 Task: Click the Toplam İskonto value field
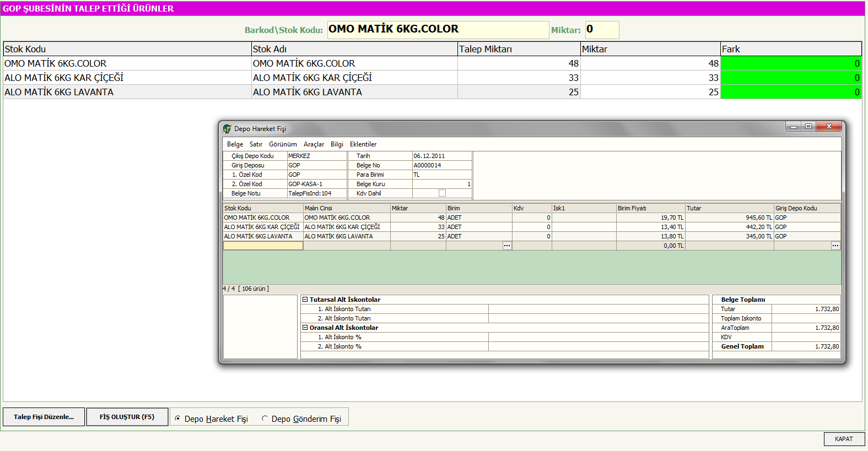click(x=806, y=318)
